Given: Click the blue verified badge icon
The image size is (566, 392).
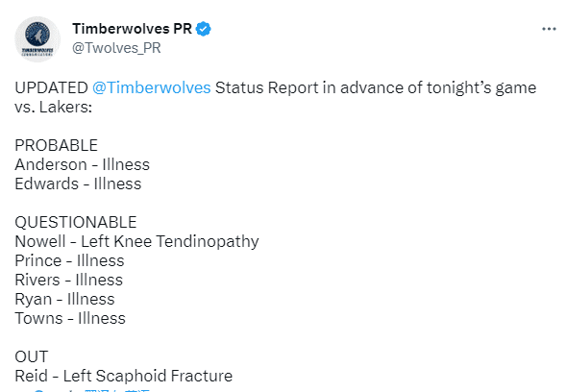Looking at the screenshot, I should point(203,29).
